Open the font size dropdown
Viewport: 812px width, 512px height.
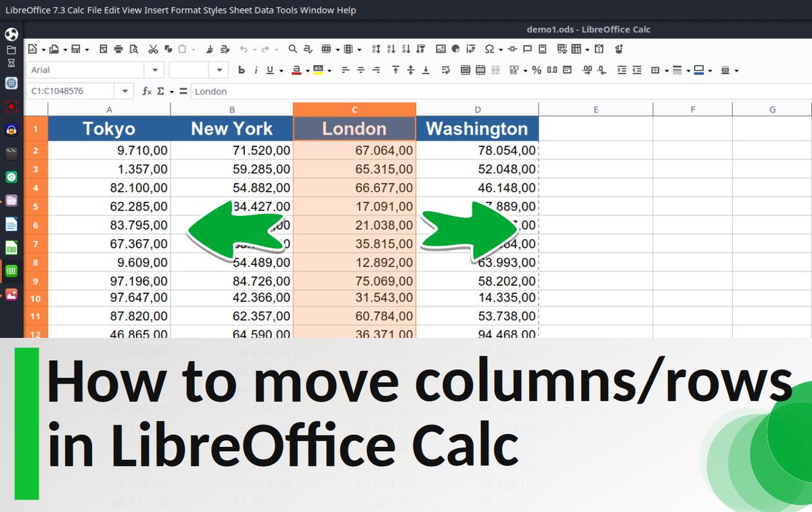point(219,70)
